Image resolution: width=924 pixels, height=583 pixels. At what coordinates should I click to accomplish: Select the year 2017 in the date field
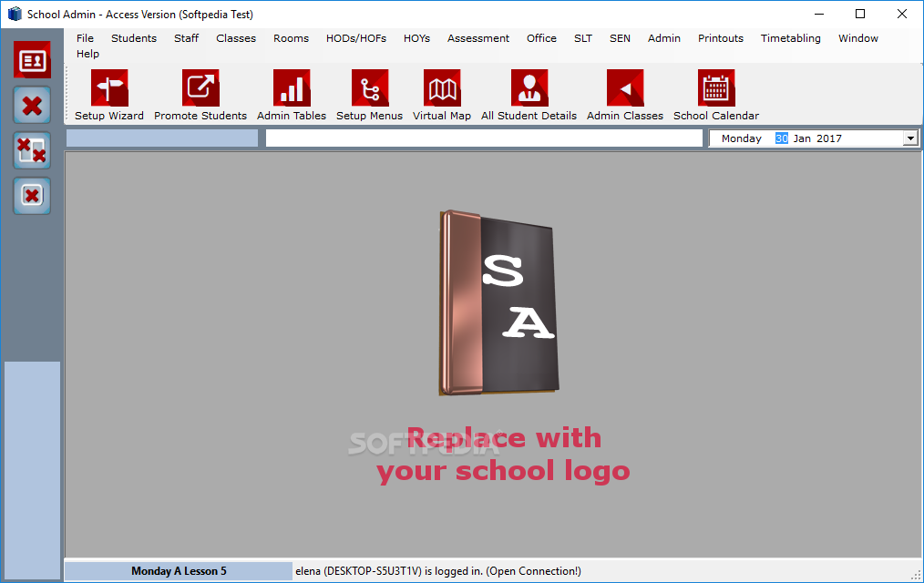click(829, 138)
